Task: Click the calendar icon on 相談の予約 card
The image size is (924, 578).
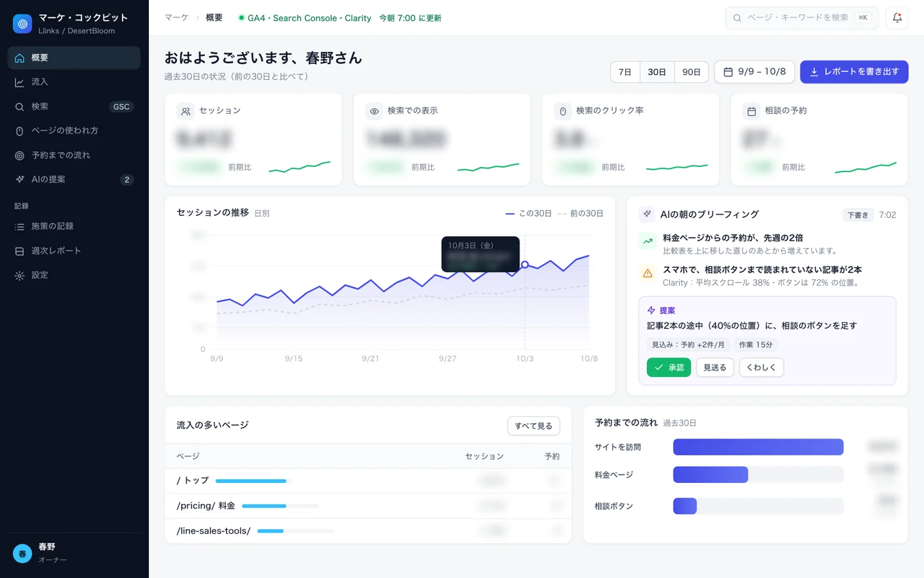Action: [751, 111]
